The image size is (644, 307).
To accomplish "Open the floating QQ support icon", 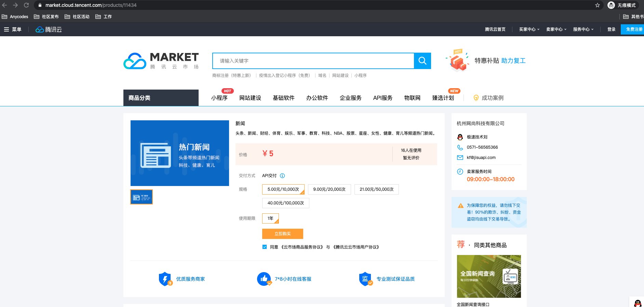I will (x=638, y=303).
